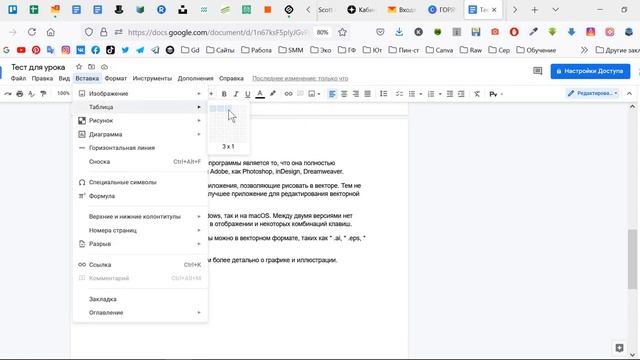Viewport: 640px width, 360px height.
Task: Expand the Оглавление submenu
Action: [x=140, y=312]
